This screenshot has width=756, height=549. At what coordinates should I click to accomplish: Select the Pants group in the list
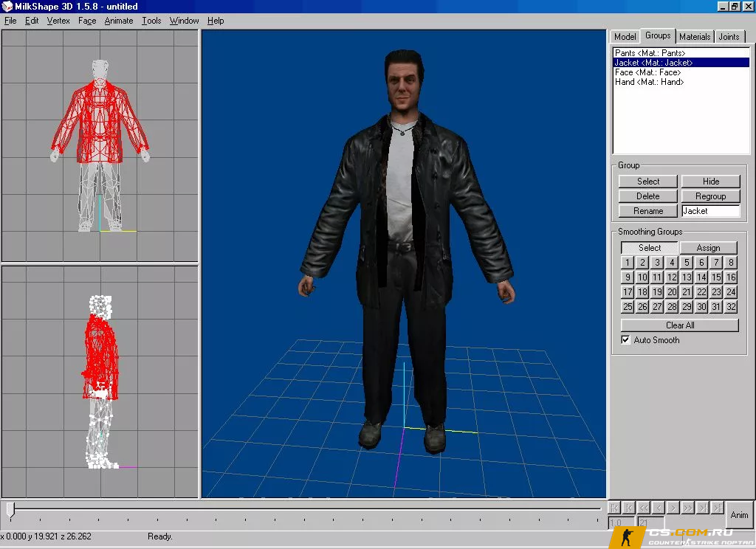click(x=681, y=53)
